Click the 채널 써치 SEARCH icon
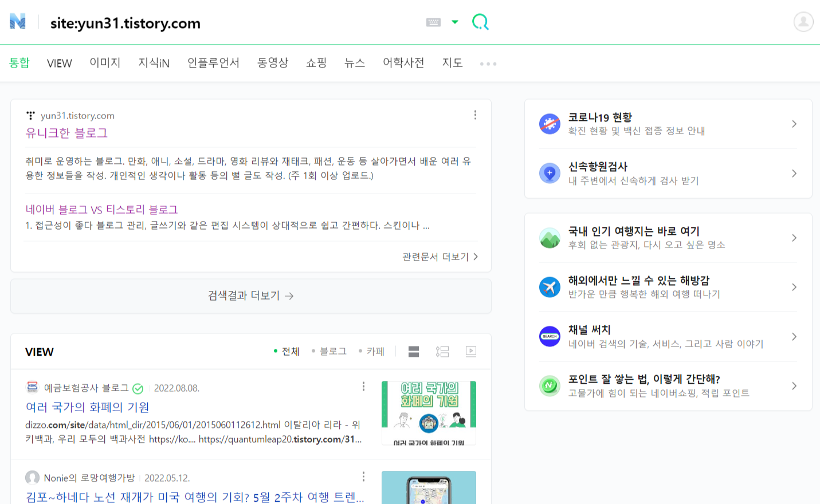 pyautogui.click(x=550, y=336)
